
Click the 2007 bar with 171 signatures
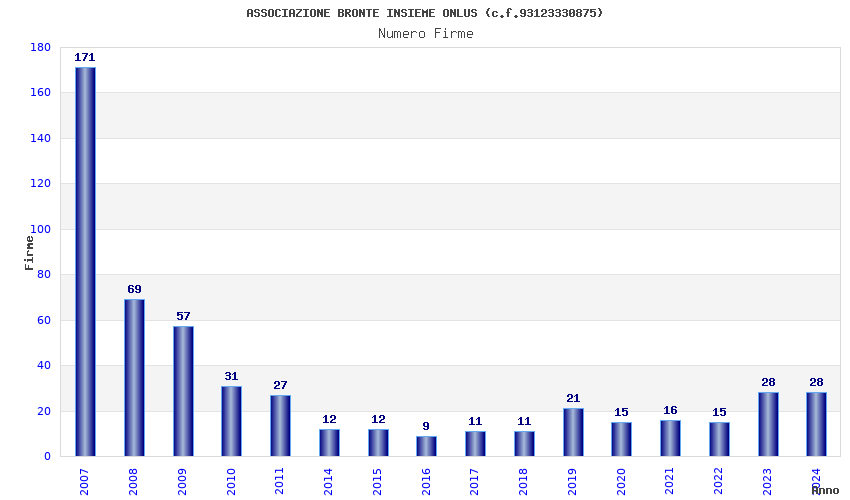[x=85, y=261]
